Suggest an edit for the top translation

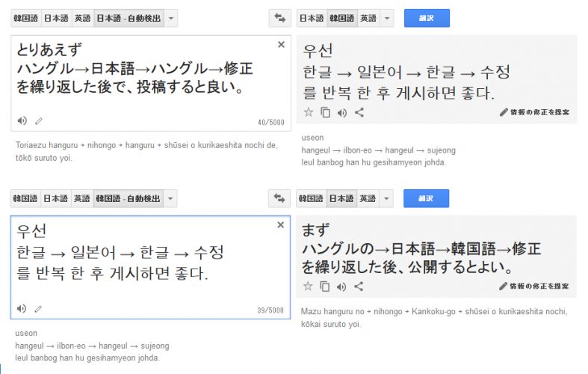pyautogui.click(x=534, y=113)
